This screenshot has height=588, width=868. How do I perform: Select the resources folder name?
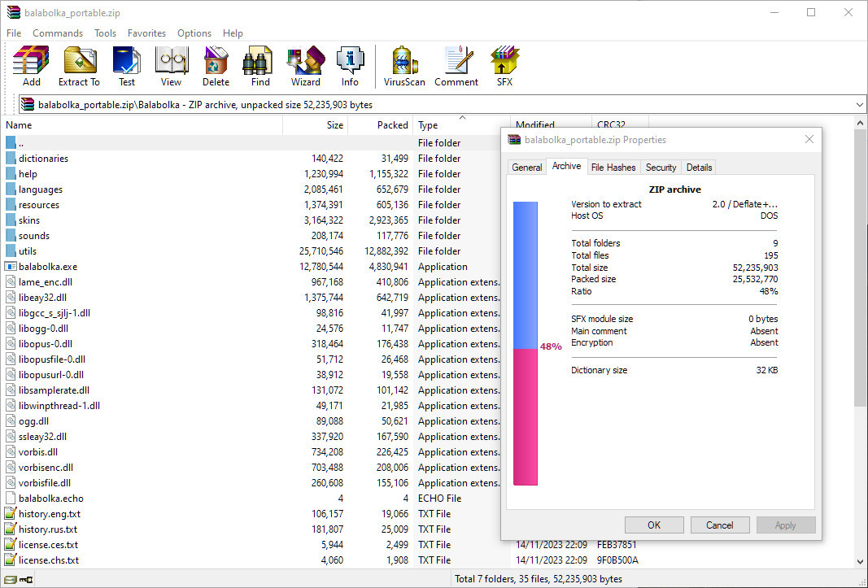tap(39, 205)
